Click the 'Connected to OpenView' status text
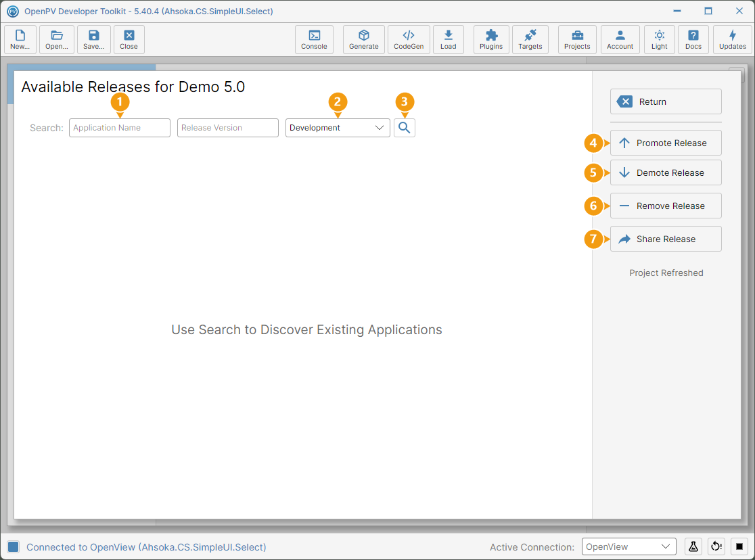Image resolution: width=755 pixels, height=560 pixels. [x=146, y=547]
